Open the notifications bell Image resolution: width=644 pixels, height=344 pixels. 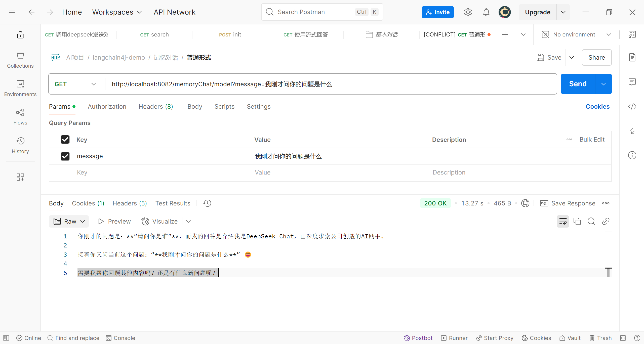(486, 12)
